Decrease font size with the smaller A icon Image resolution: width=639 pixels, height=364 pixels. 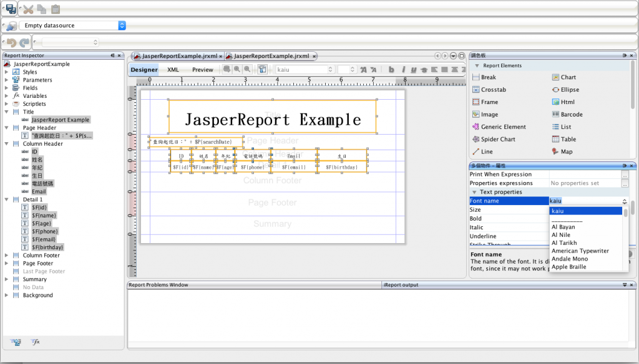point(374,70)
